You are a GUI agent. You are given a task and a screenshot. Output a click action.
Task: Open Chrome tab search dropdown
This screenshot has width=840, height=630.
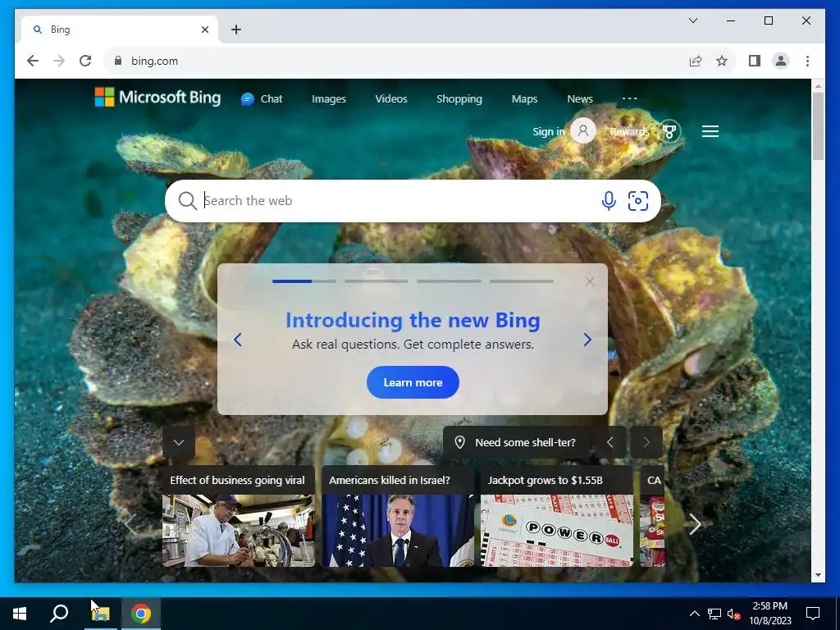[692, 21]
